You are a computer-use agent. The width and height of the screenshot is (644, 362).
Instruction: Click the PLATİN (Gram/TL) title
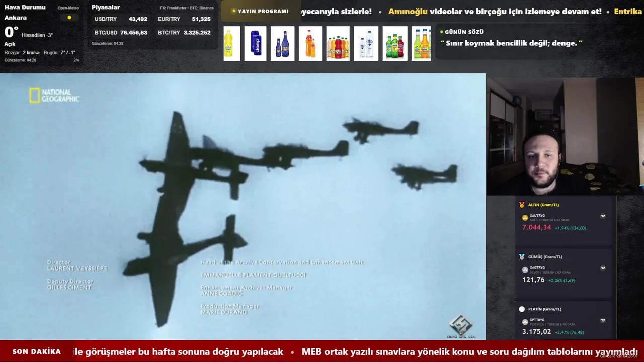545,309
